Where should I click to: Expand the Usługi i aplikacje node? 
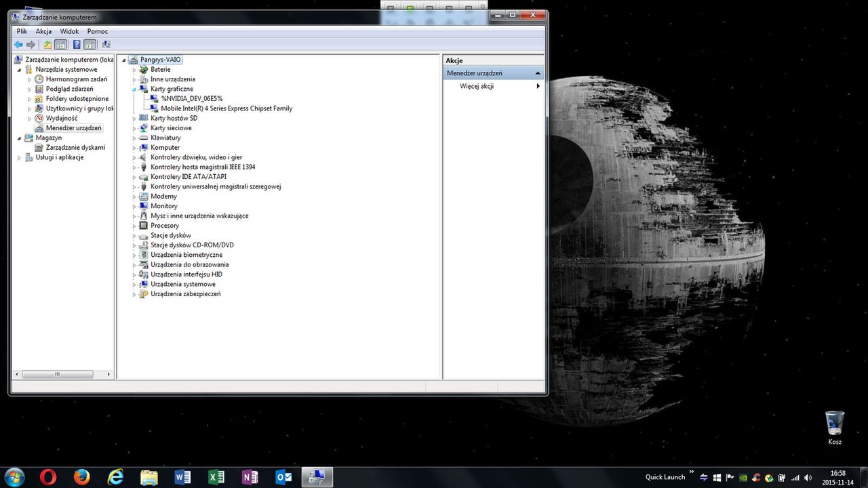coord(19,157)
